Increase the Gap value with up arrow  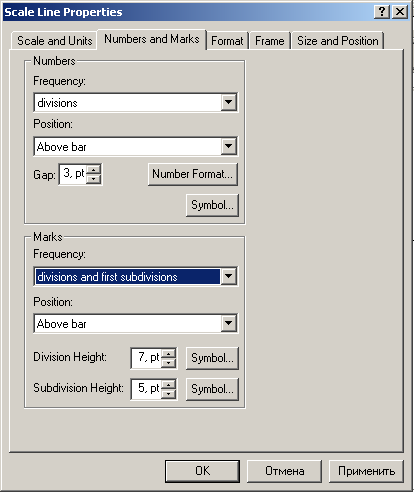(x=94, y=170)
